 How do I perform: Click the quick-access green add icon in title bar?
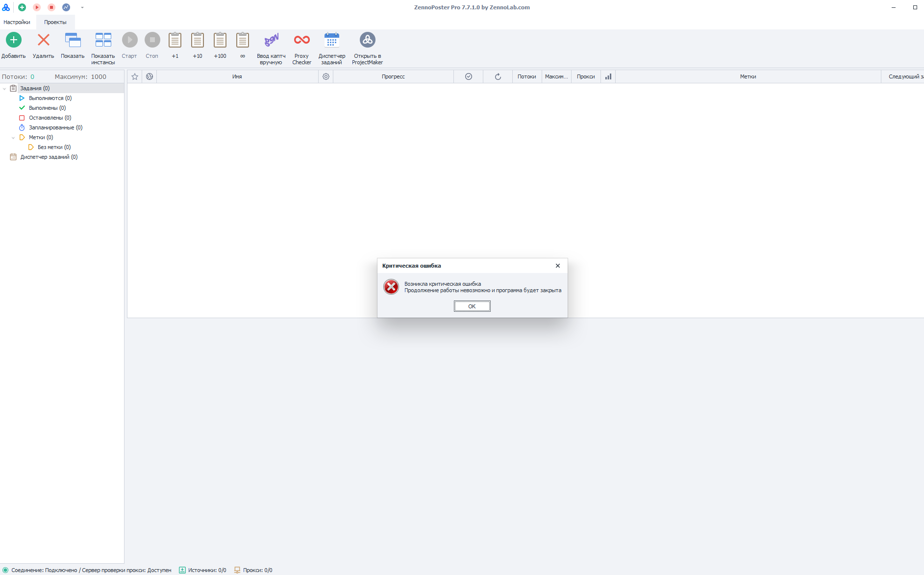[22, 7]
